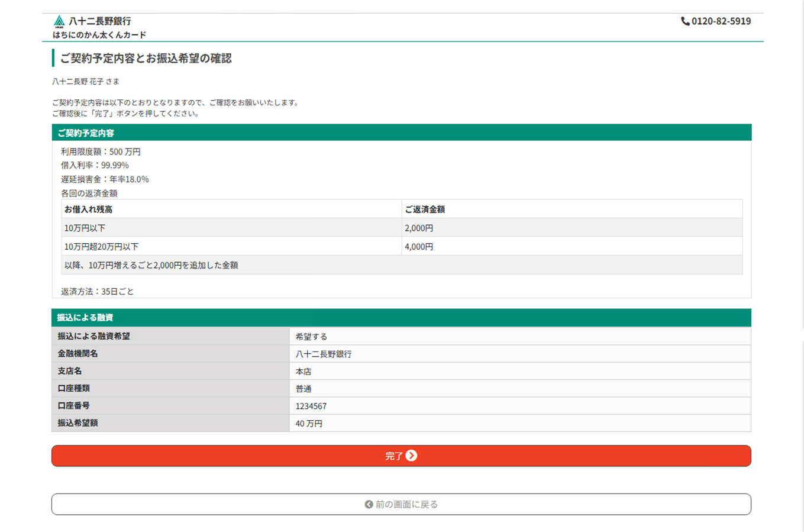Select the 振込による融資 section header
Image resolution: width=804 pixels, height=532 pixels.
click(x=85, y=318)
